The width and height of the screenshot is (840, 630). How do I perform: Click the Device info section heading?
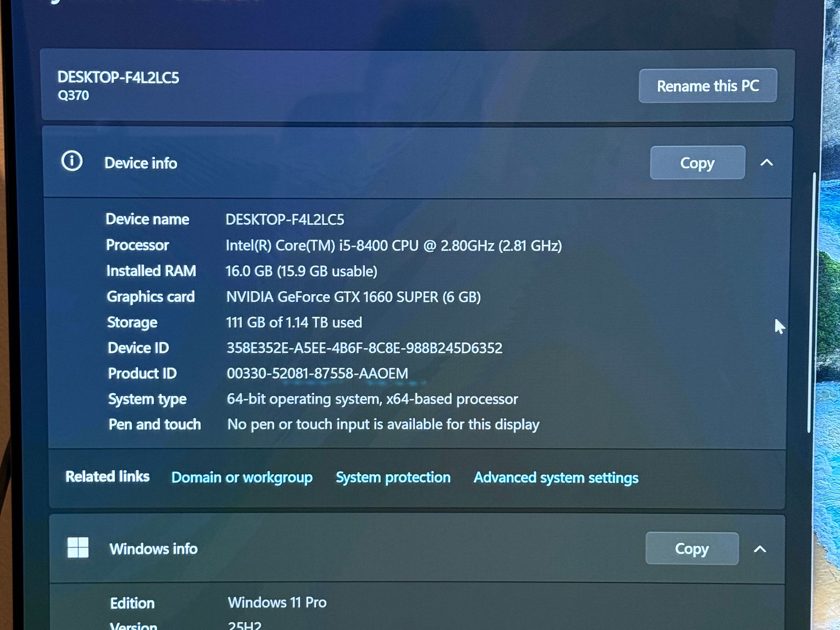coord(141,163)
